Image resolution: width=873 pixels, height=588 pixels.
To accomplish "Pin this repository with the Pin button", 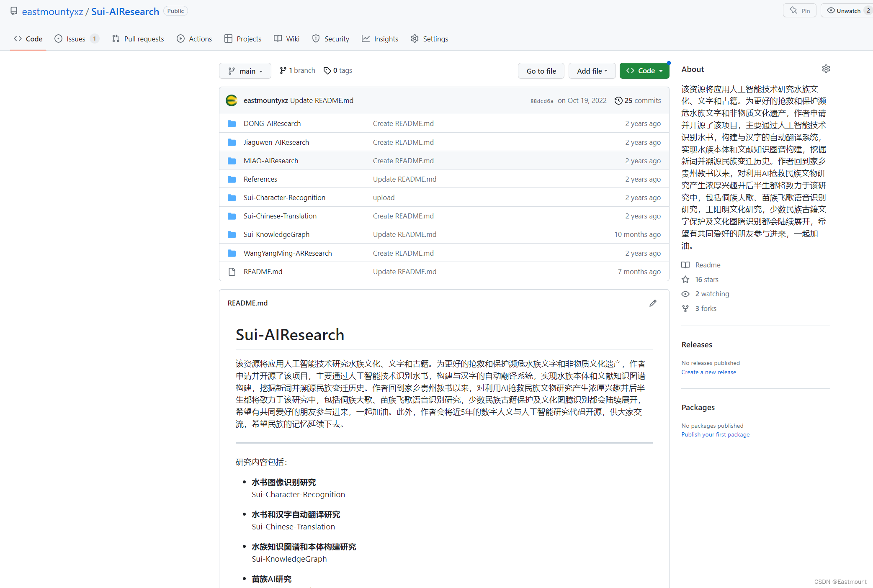I will pos(799,11).
